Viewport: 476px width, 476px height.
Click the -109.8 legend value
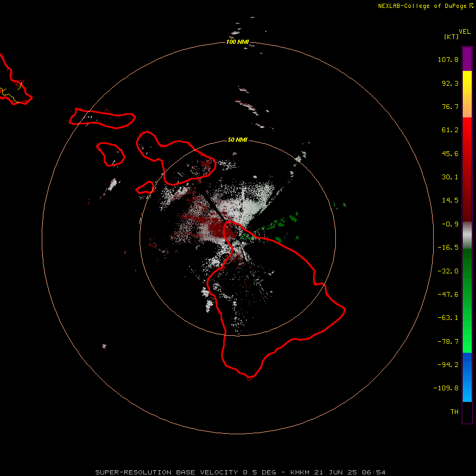(x=446, y=388)
